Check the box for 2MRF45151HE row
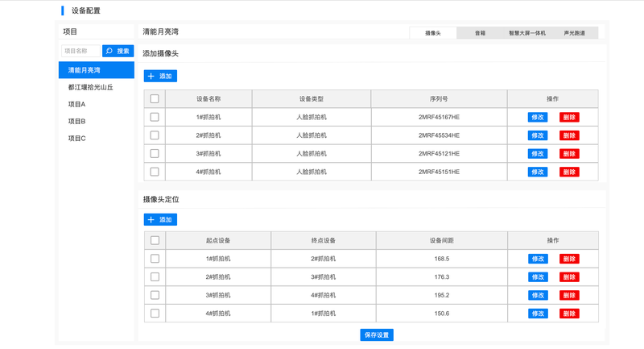 coord(155,172)
